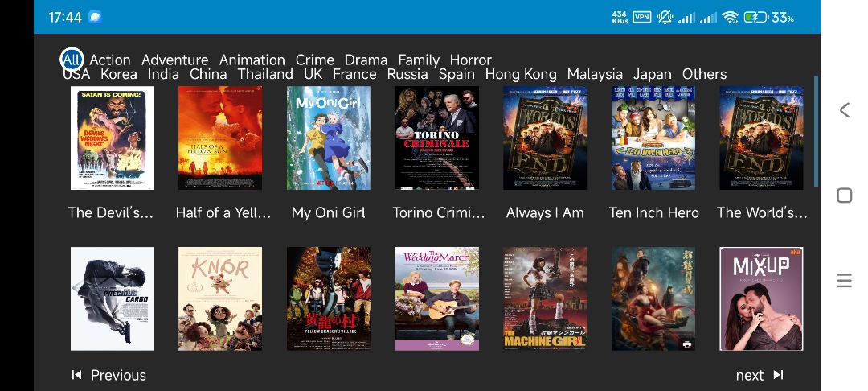
Task: Choose the Korea country filter
Action: tap(118, 74)
